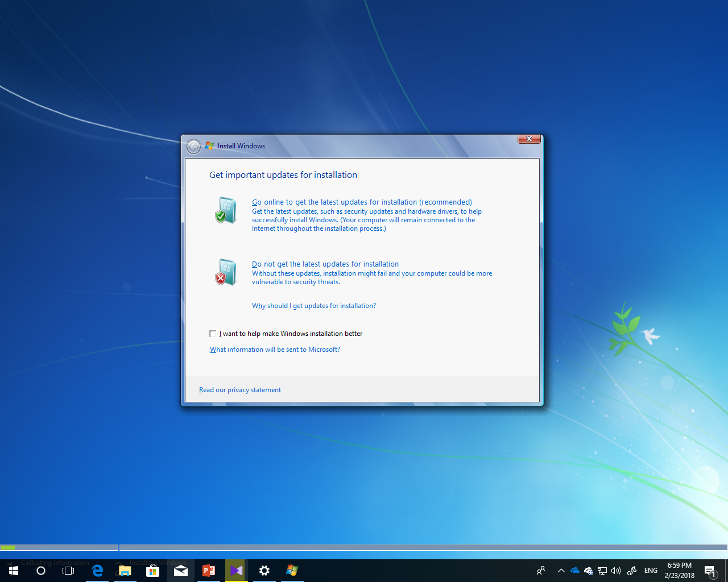
Task: Open Cortana search circle on taskbar
Action: [x=41, y=571]
